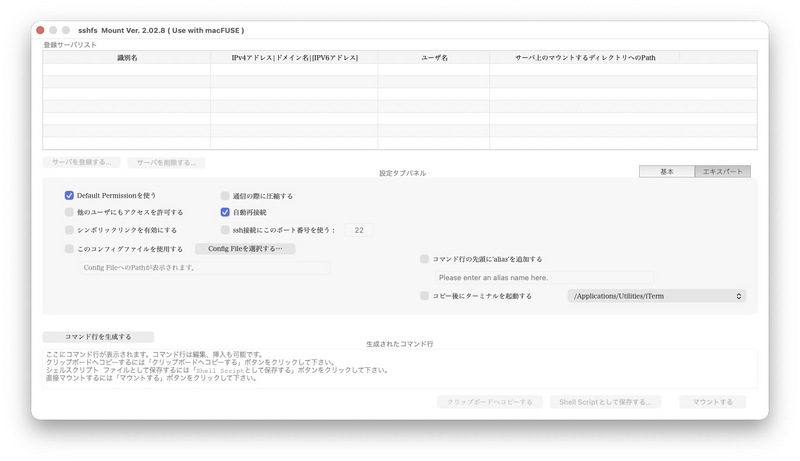Viewport: 800px width, 461px height.
Task: Click the 識別名 column header
Action: (127, 58)
